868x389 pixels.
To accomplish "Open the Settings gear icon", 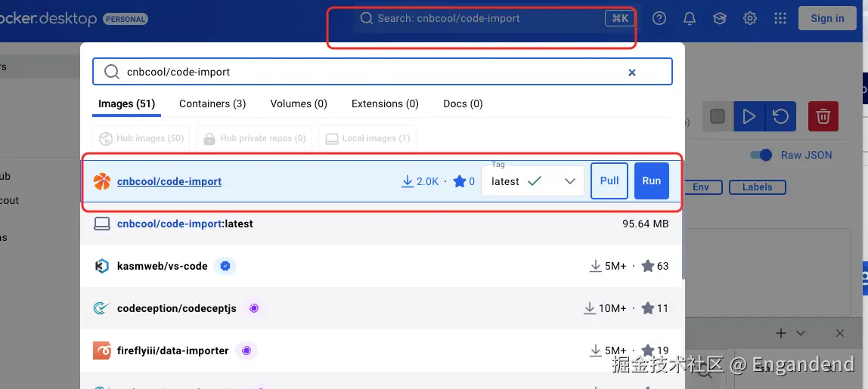I will click(x=749, y=18).
